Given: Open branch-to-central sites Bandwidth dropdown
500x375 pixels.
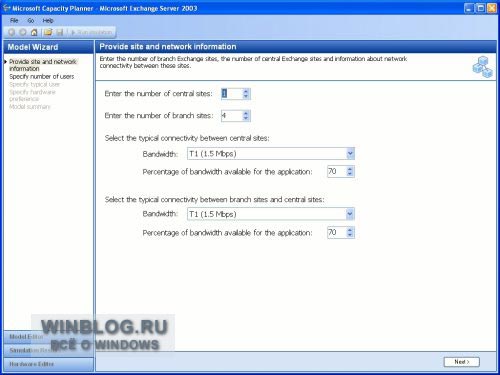Looking at the screenshot, I should [x=350, y=214].
